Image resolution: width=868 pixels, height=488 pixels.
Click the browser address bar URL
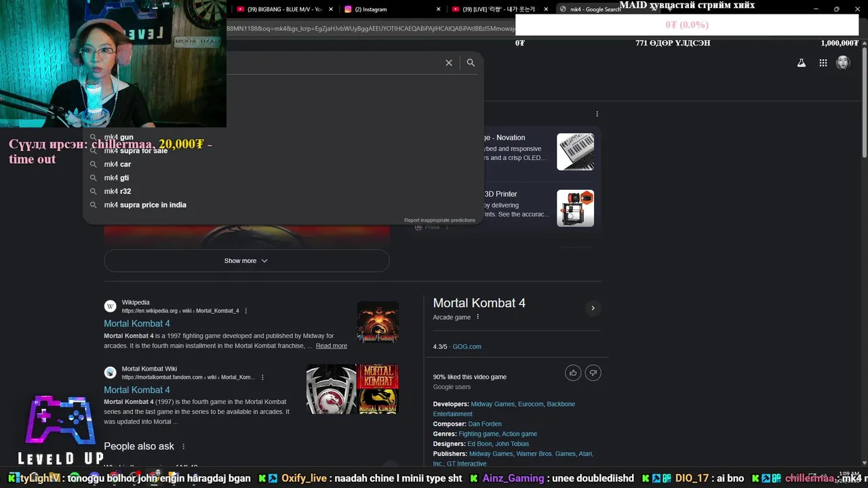click(x=370, y=28)
